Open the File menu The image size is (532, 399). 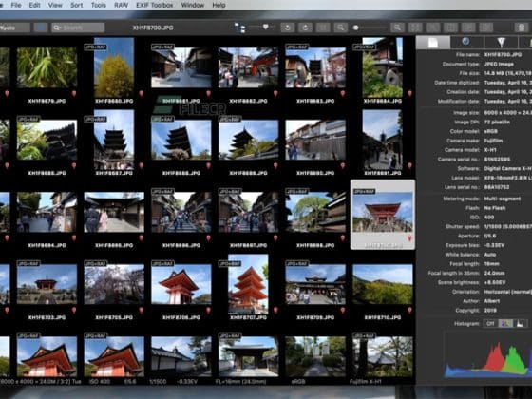tap(16, 5)
